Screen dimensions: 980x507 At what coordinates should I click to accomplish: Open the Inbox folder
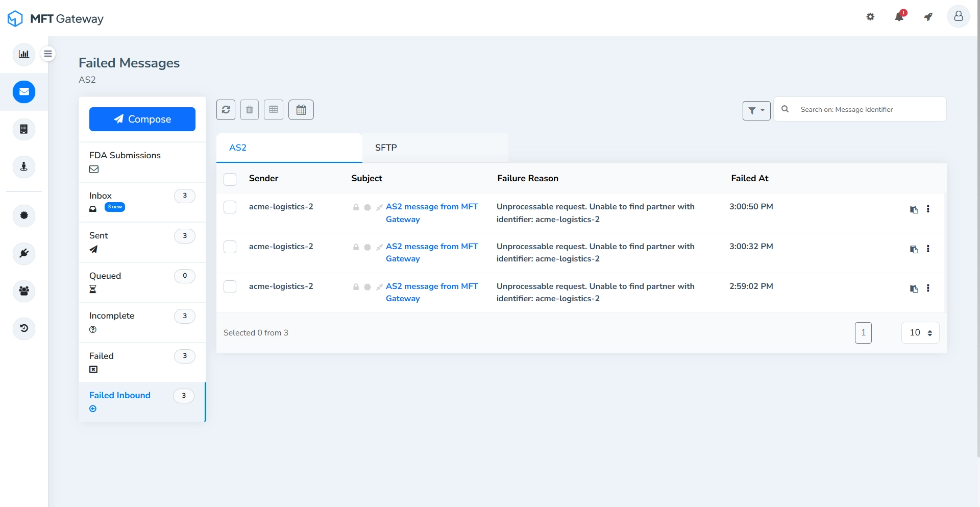[x=142, y=202]
